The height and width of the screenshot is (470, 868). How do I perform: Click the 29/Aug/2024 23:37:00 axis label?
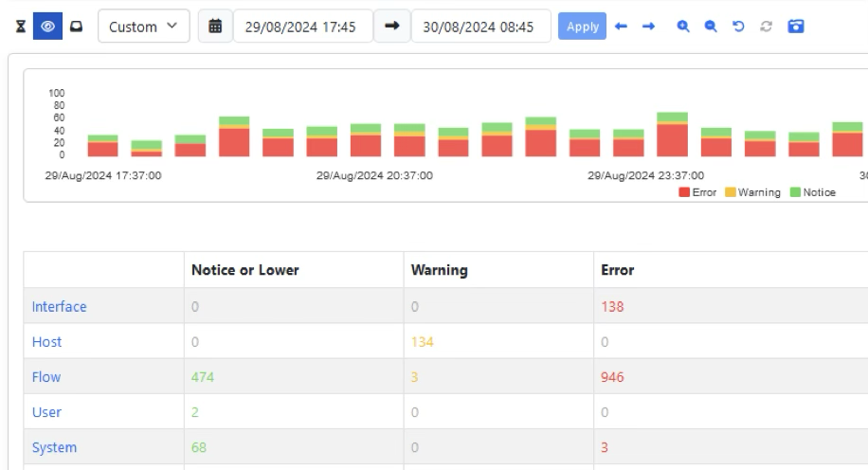645,175
